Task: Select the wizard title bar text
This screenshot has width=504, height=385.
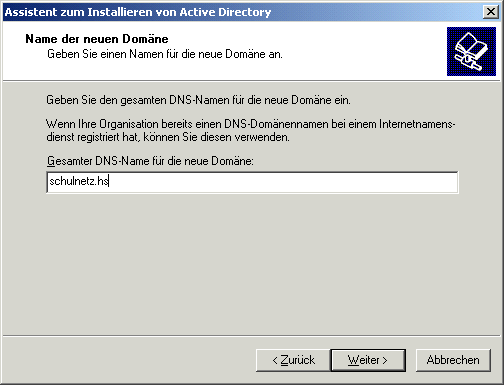Action: tap(138, 12)
